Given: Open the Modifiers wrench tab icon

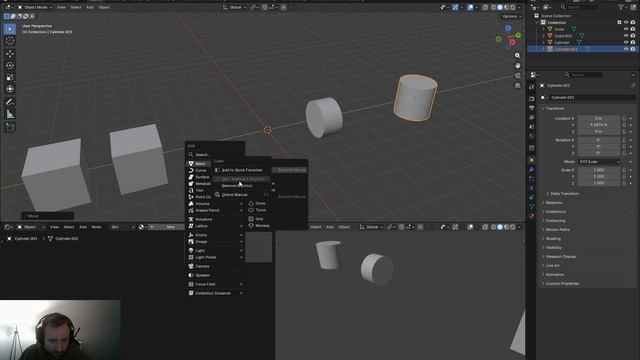Looking at the screenshot, I should tap(531, 169).
